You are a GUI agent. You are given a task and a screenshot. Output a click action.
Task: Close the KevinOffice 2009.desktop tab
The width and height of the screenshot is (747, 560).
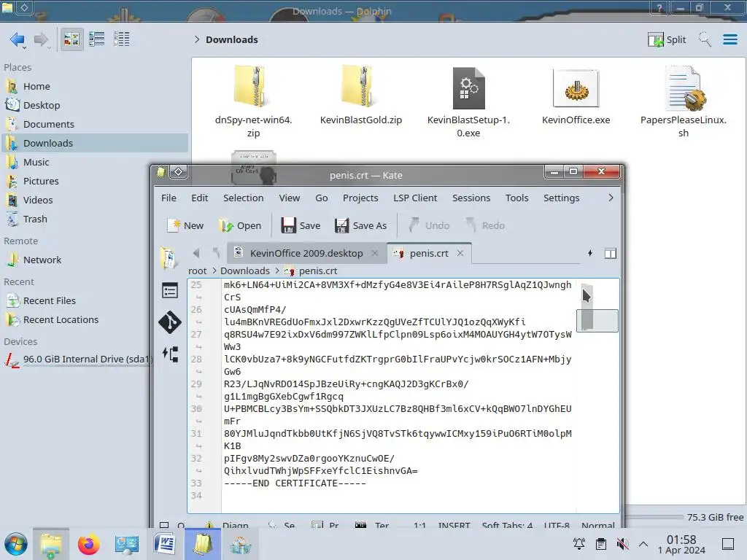tap(376, 253)
